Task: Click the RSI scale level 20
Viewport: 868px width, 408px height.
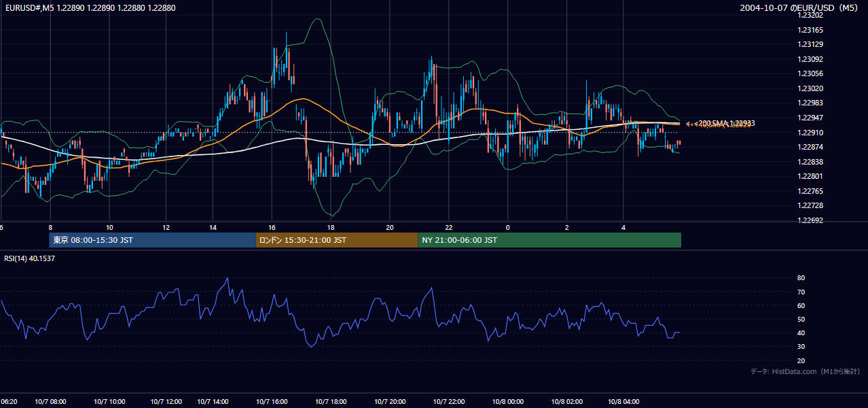Action: (801, 360)
